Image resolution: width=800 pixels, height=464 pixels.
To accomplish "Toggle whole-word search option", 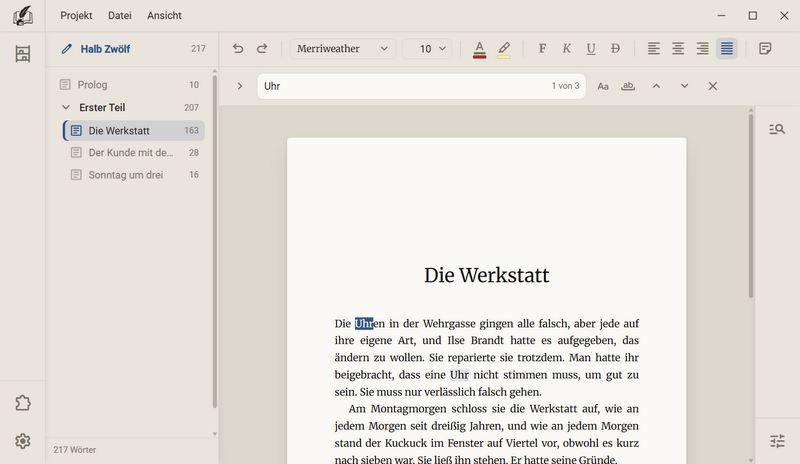I will pos(628,86).
